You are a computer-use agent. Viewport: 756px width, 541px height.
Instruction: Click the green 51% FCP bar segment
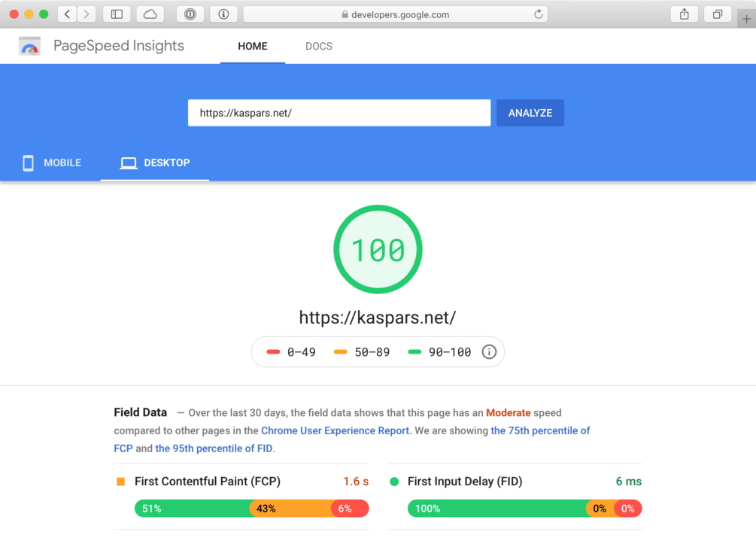tap(192, 509)
